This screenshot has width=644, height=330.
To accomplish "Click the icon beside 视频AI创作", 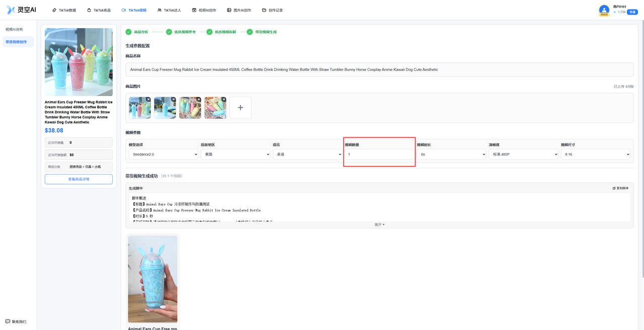I will pyautogui.click(x=194, y=10).
